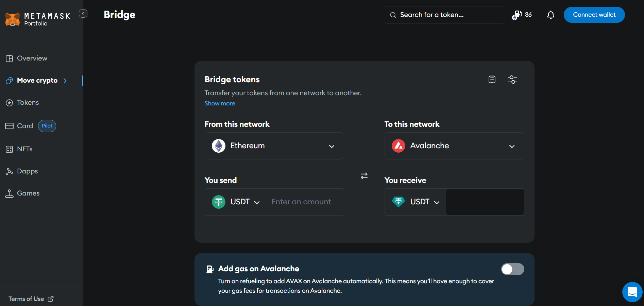Viewport: 644px width, 306px height.
Task: Select Move crypto in sidebar
Action: (32, 81)
